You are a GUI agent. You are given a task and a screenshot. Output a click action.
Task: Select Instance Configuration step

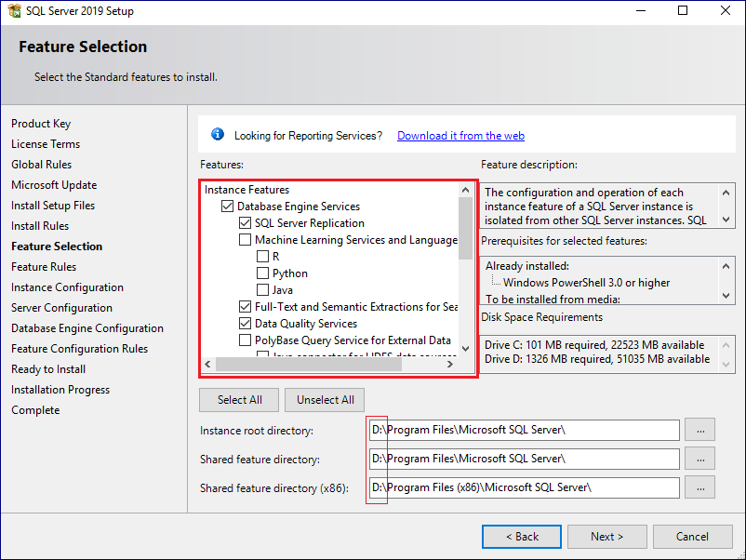click(68, 287)
